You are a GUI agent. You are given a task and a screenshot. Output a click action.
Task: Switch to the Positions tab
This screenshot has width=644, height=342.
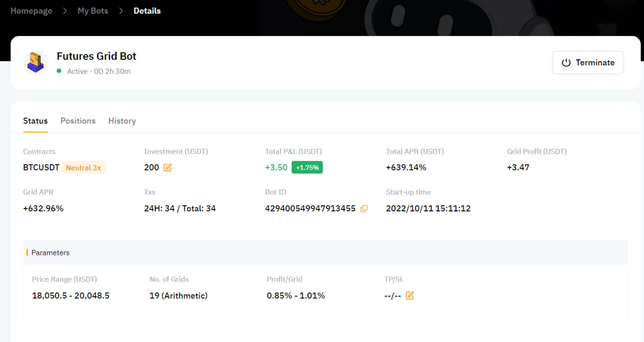pyautogui.click(x=78, y=121)
